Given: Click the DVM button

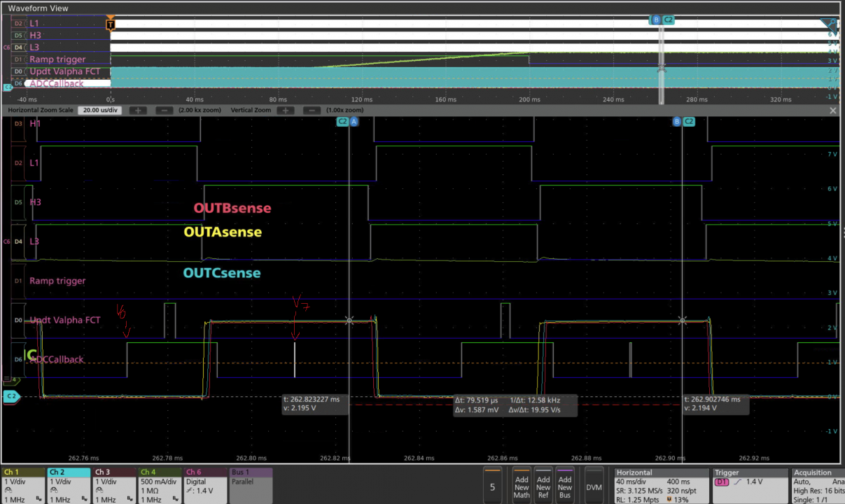Looking at the screenshot, I should click(594, 487).
